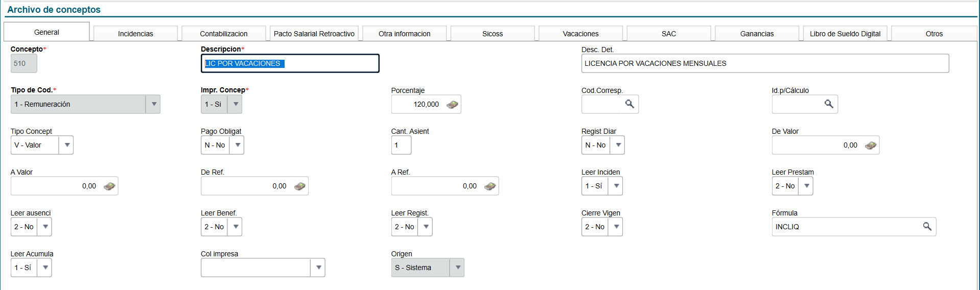This screenshot has width=980, height=290.
Task: Expand the Cierre Vigen dropdown
Action: click(616, 227)
